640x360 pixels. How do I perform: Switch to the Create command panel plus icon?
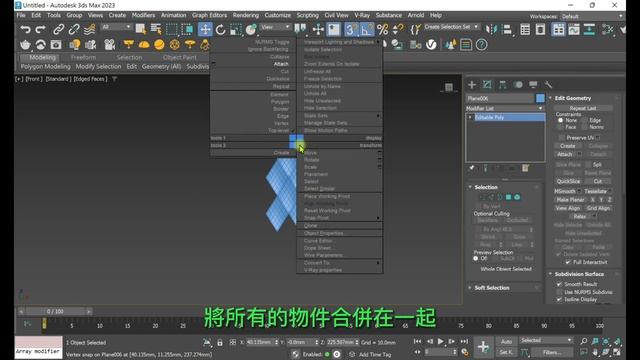point(472,84)
